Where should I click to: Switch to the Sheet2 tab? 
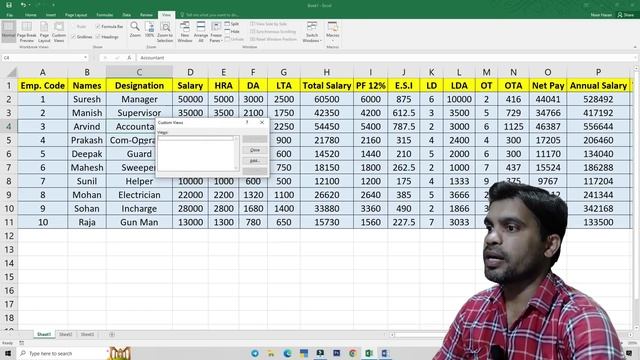[66, 334]
